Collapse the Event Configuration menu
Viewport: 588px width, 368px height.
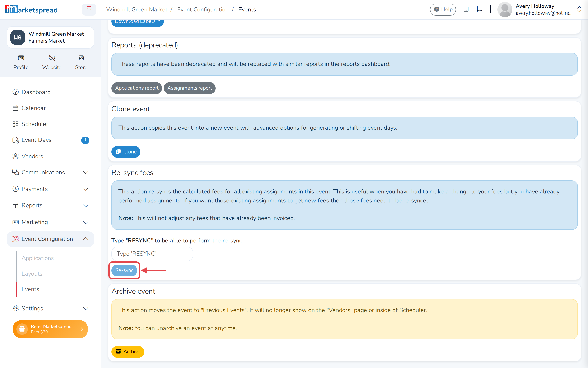click(50, 239)
